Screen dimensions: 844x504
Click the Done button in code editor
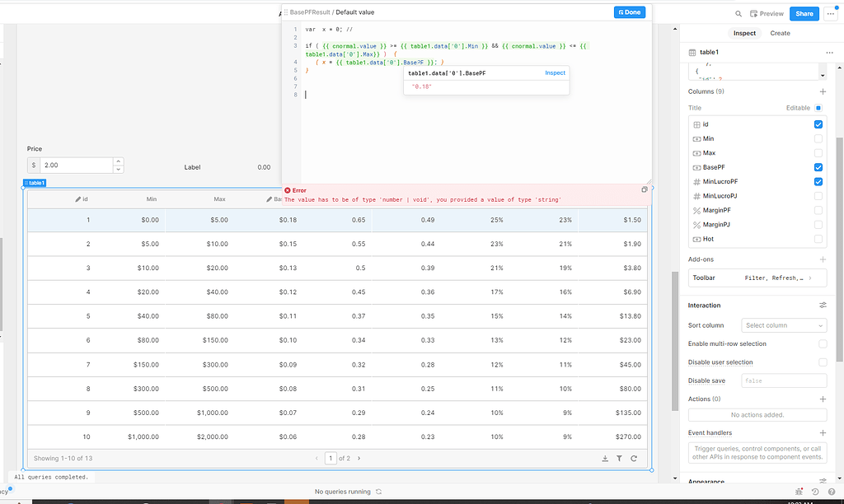pos(630,12)
